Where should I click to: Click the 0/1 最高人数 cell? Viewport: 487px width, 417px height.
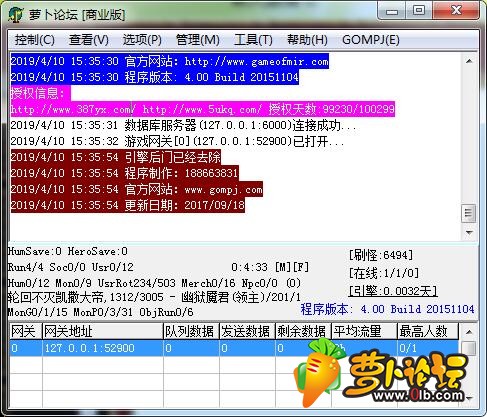(428, 348)
